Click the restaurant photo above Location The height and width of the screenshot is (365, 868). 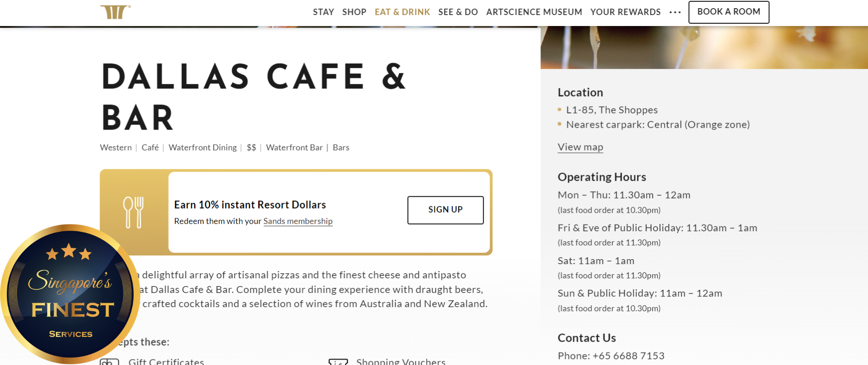704,47
